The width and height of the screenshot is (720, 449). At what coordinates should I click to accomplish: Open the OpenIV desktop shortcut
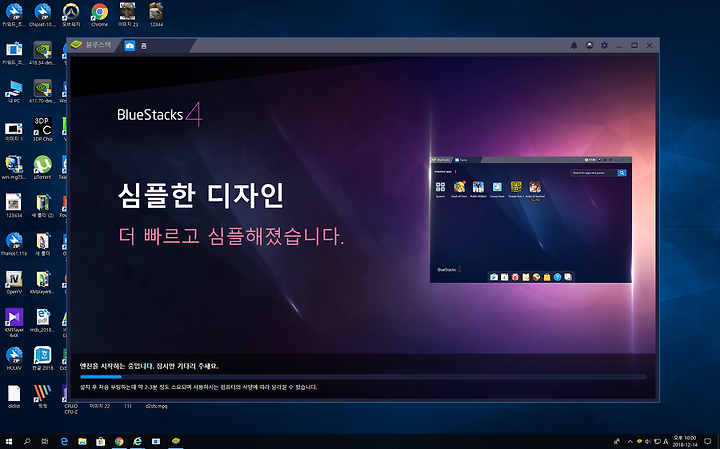[14, 282]
